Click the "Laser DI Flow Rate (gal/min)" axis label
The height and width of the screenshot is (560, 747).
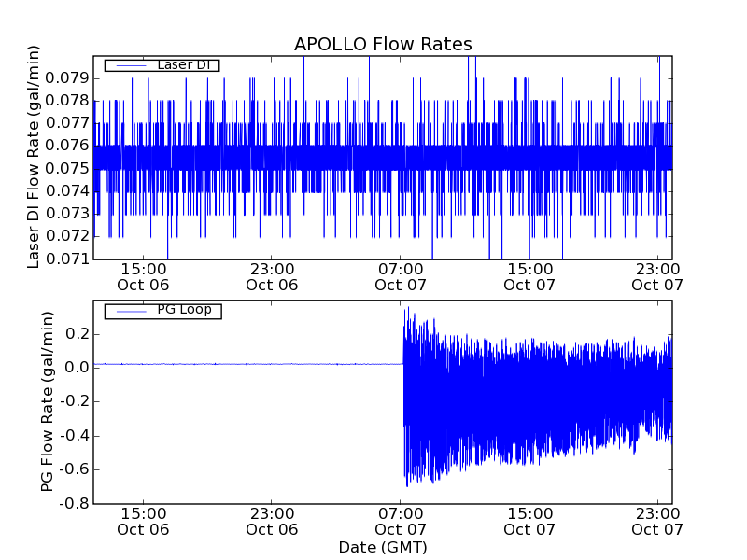[33, 157]
